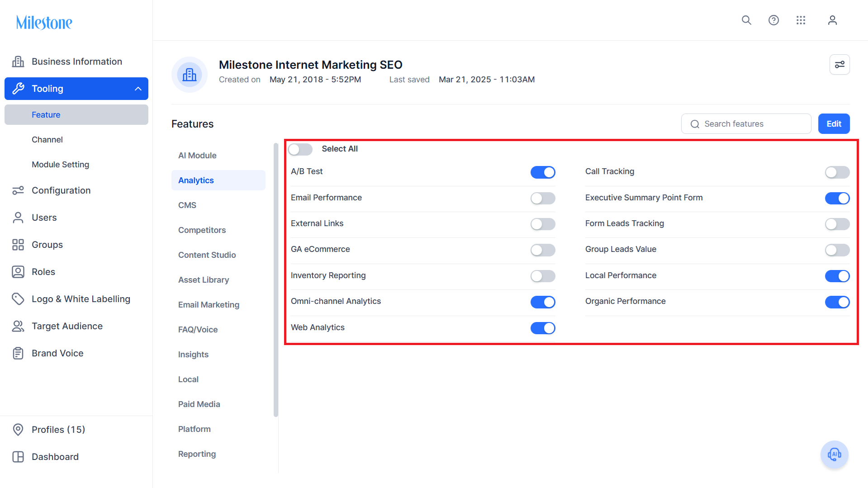This screenshot has width=868, height=488.
Task: Click the Roles badge icon
Action: click(x=18, y=272)
